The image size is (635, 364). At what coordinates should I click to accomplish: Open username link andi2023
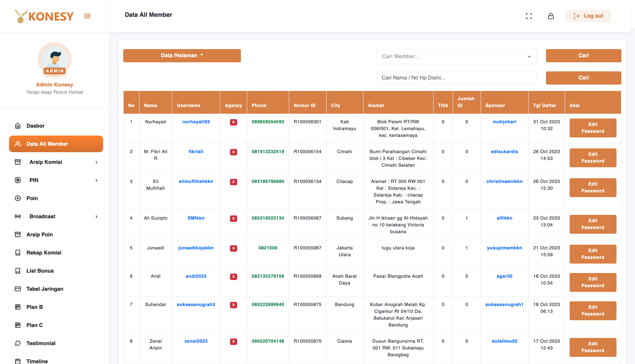196,276
